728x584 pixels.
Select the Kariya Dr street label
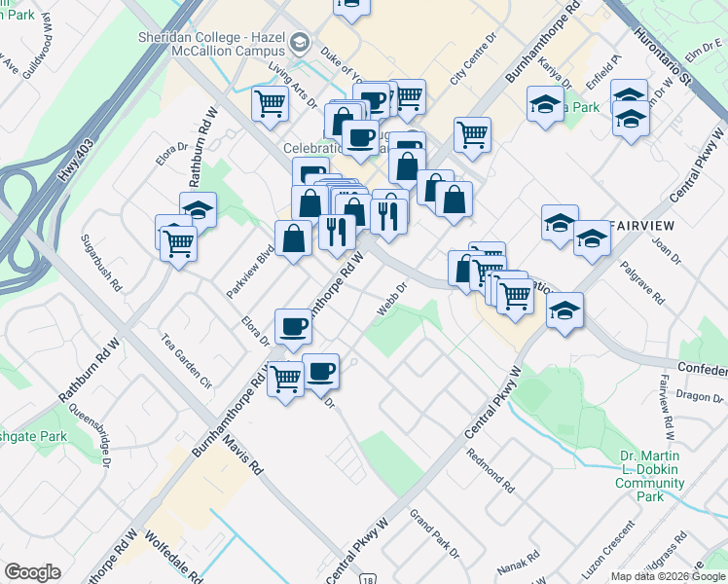tap(555, 73)
